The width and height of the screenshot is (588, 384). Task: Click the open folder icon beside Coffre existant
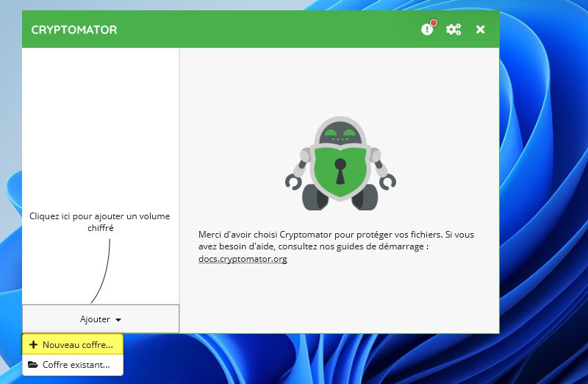coord(33,365)
